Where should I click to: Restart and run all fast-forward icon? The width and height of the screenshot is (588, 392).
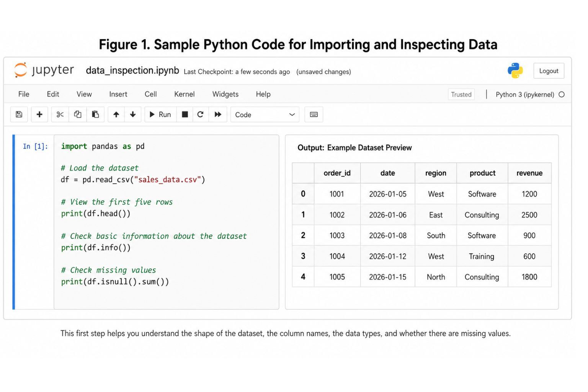pos(218,114)
